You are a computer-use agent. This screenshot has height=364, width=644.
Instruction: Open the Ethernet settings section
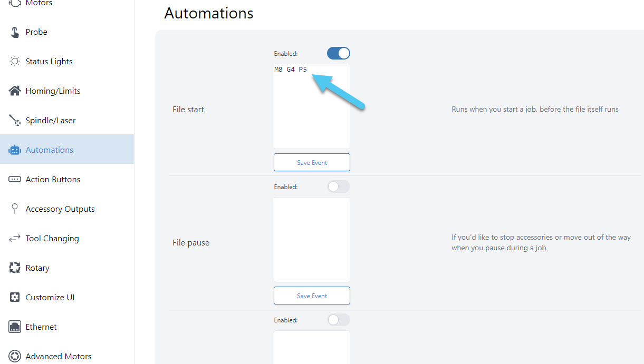[x=41, y=327]
